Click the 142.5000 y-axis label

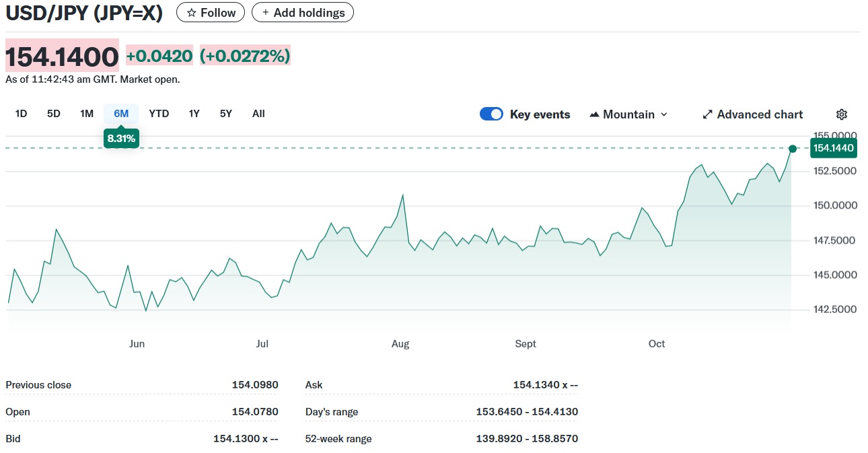[835, 310]
